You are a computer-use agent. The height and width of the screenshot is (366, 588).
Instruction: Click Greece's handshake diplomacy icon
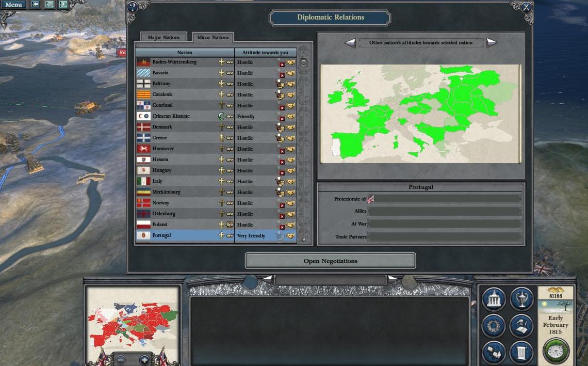coord(291,138)
